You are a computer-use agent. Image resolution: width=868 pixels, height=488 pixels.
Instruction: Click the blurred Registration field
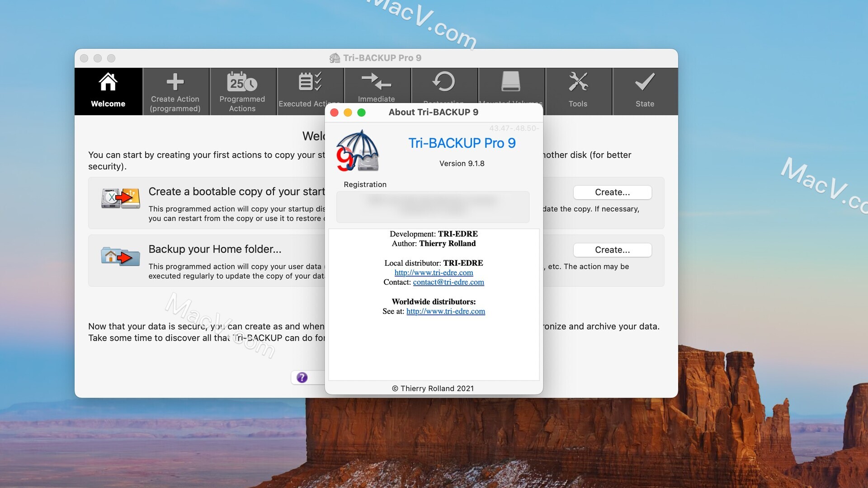pos(433,207)
